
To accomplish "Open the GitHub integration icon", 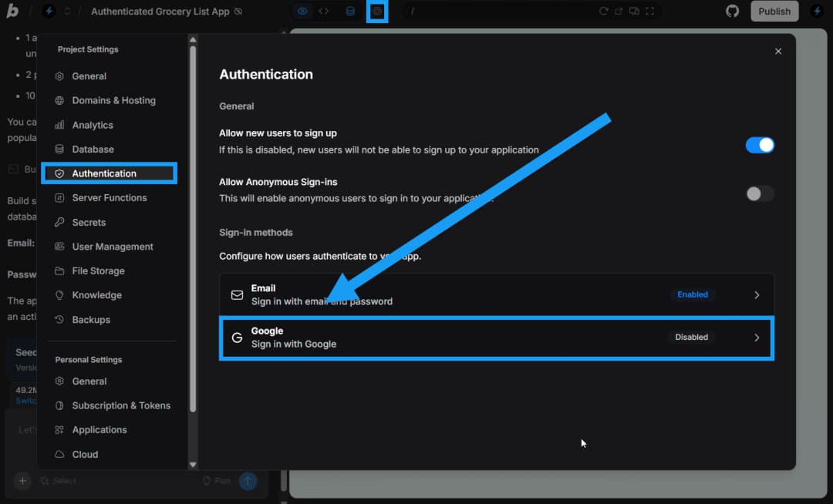I will [x=733, y=11].
